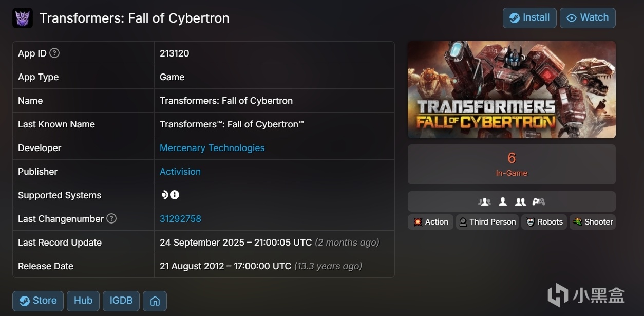Image resolution: width=644 pixels, height=316 pixels.
Task: Open the Activision publisher link
Action: (180, 172)
